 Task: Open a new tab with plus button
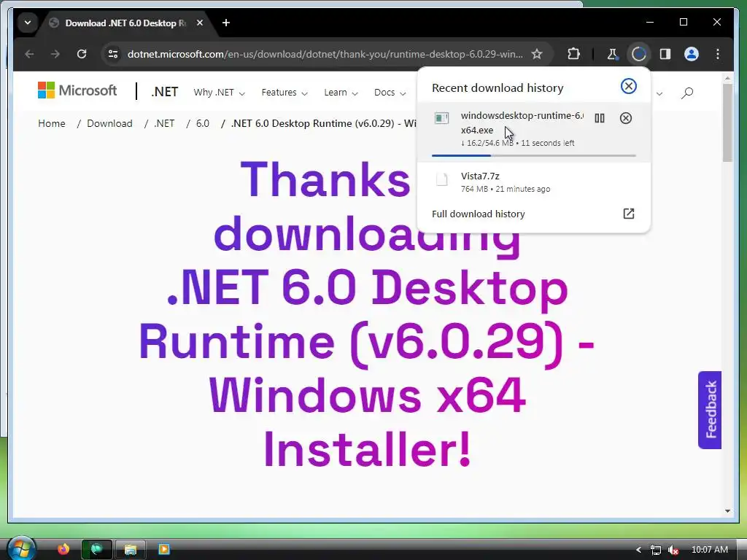(226, 23)
